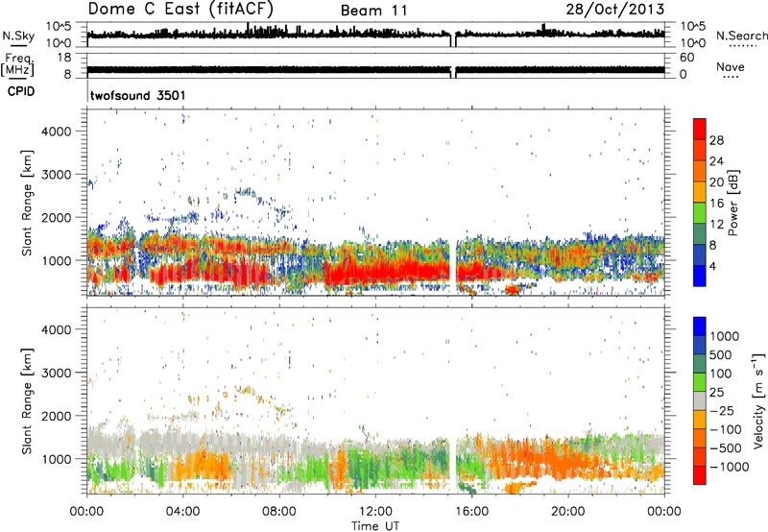Pick the red top segment of Power color bar
The width and height of the screenshot is (768, 532).
click(700, 129)
